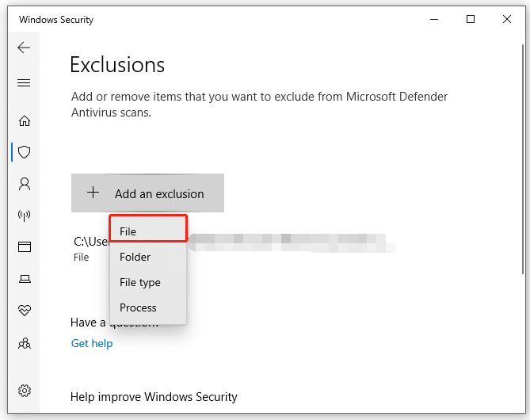530x420 pixels.
Task: Click the Exclusions page heading
Action: (x=117, y=65)
